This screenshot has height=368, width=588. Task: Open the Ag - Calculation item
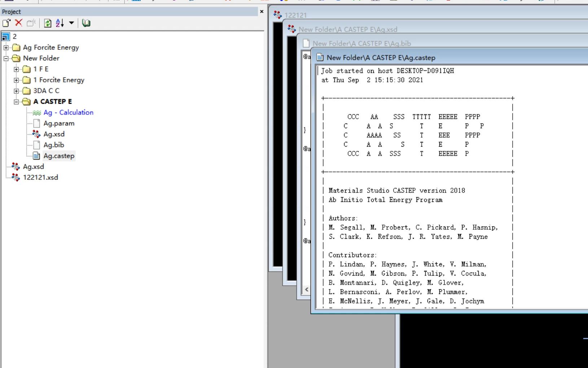tap(69, 112)
